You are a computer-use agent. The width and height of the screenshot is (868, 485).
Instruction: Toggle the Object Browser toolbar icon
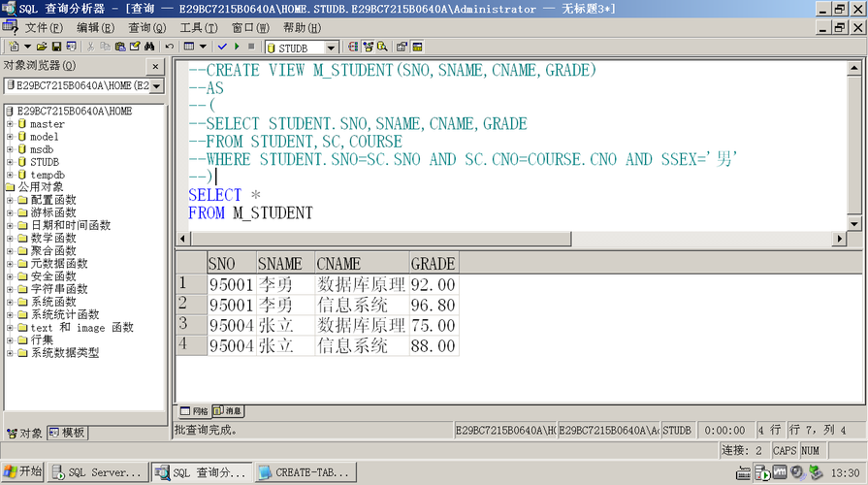368,48
